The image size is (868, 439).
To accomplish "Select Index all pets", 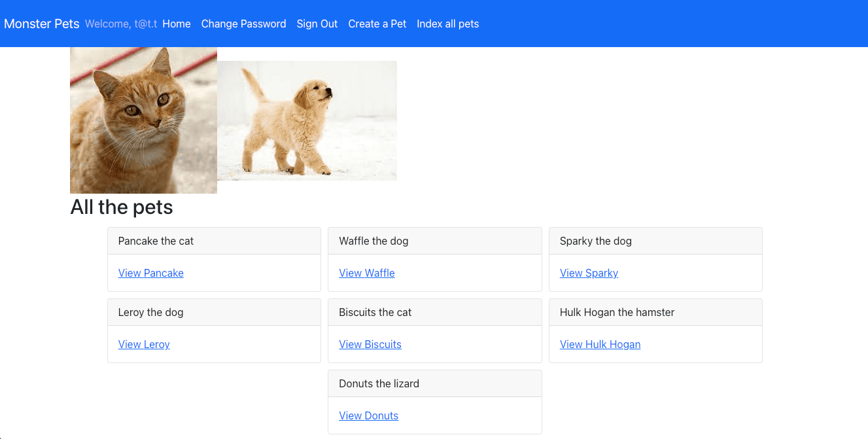I will pos(448,24).
